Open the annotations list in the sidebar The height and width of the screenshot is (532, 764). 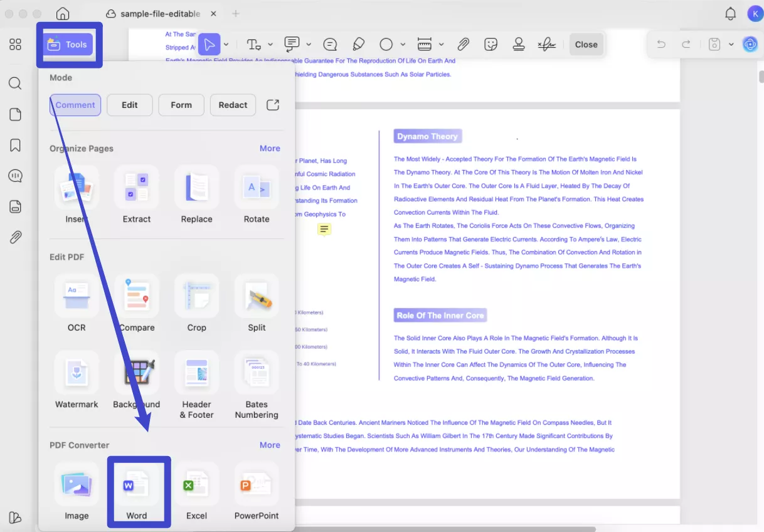click(15, 176)
